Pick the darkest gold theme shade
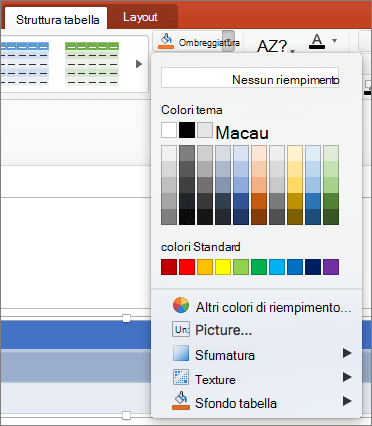 (x=295, y=217)
